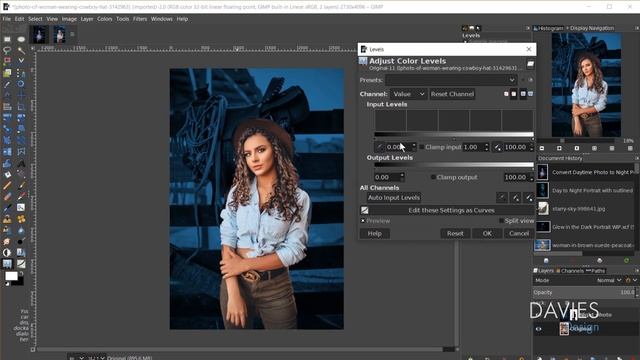The image size is (640, 360).
Task: Select the Paintbrush tool
Action: [x=21, y=186]
